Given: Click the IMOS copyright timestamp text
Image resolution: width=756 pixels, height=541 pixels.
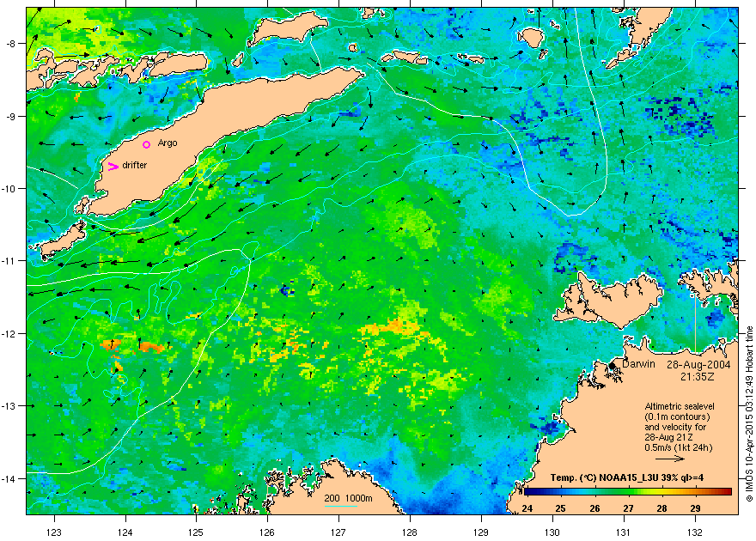Looking at the screenshot, I should tap(749, 414).
